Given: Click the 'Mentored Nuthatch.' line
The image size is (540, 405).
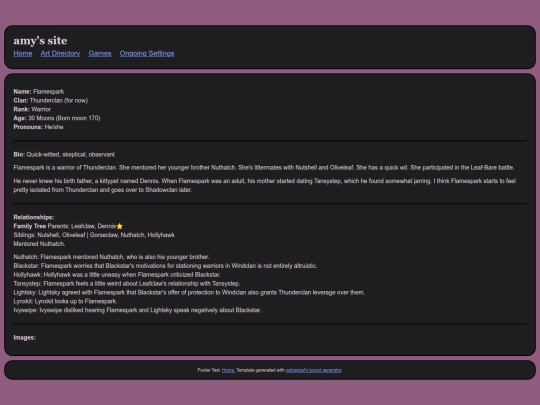Looking at the screenshot, I should (x=39, y=244).
